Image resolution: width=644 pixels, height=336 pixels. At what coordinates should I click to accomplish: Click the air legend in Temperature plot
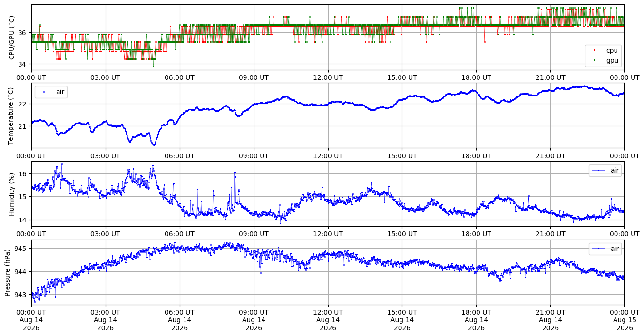51,92
